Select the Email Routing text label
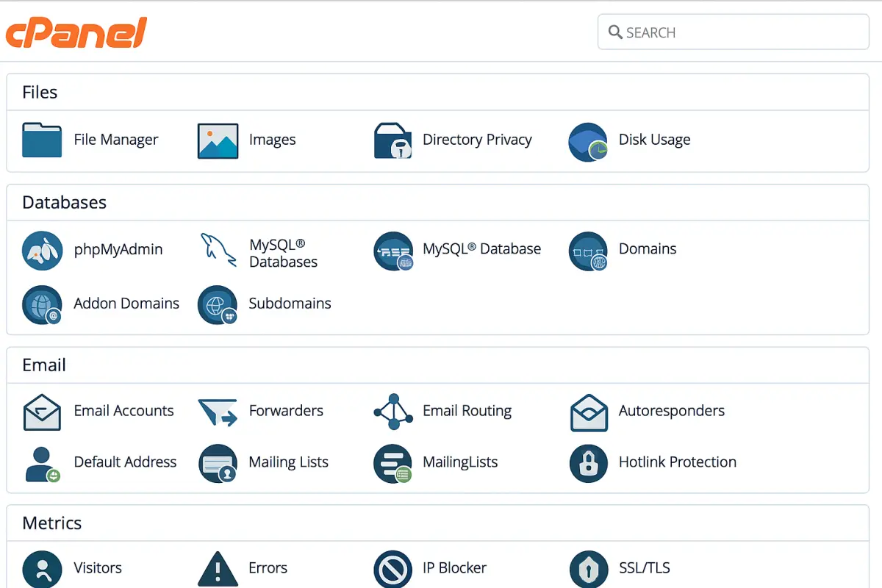 (x=467, y=412)
